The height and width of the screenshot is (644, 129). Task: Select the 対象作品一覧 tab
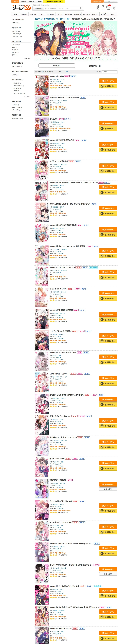(x=95, y=66)
